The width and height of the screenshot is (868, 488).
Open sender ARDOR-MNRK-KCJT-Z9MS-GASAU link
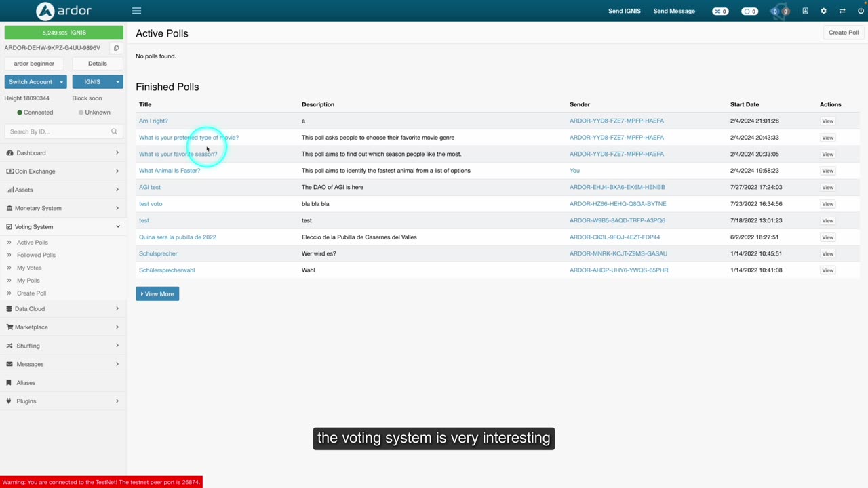point(618,253)
